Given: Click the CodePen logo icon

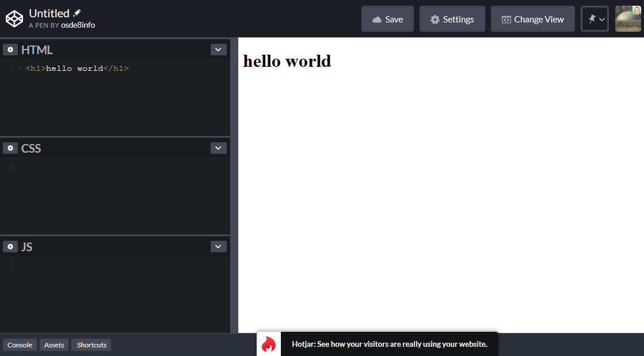Looking at the screenshot, I should click(14, 19).
